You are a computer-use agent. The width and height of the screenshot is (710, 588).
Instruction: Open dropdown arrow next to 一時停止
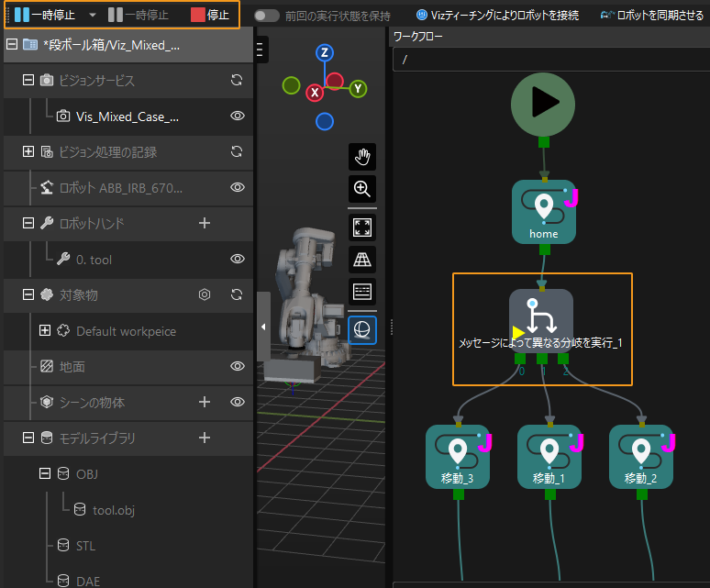click(93, 16)
